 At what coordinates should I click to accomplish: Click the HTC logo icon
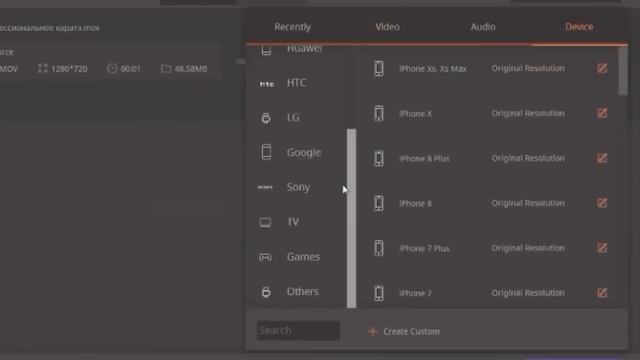[267, 84]
